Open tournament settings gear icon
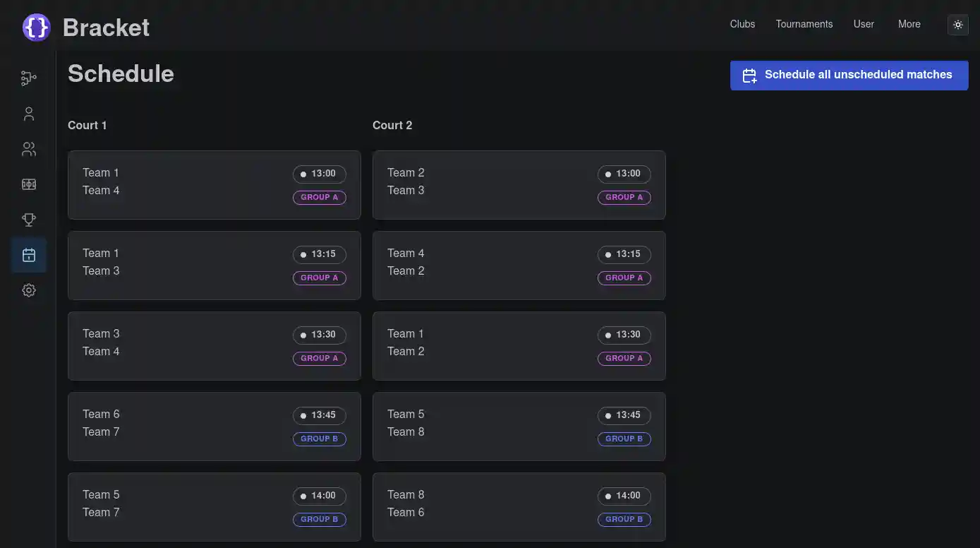The image size is (980, 548). click(x=29, y=290)
